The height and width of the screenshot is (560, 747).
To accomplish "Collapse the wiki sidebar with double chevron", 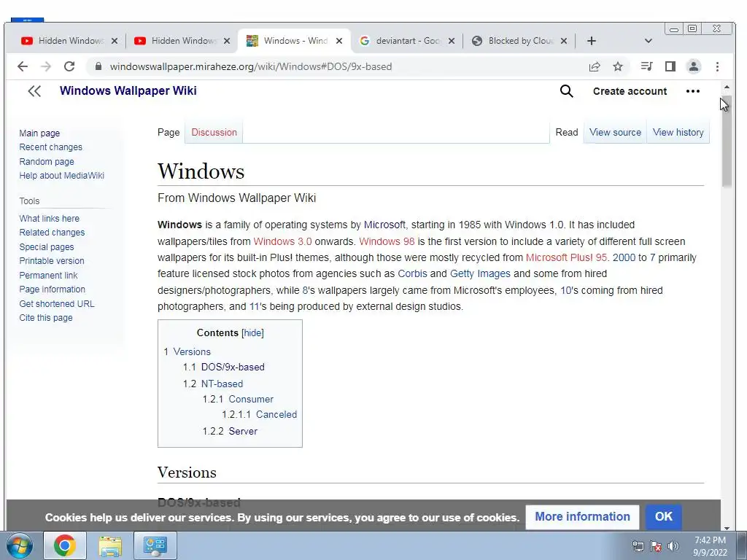I will pos(34,91).
